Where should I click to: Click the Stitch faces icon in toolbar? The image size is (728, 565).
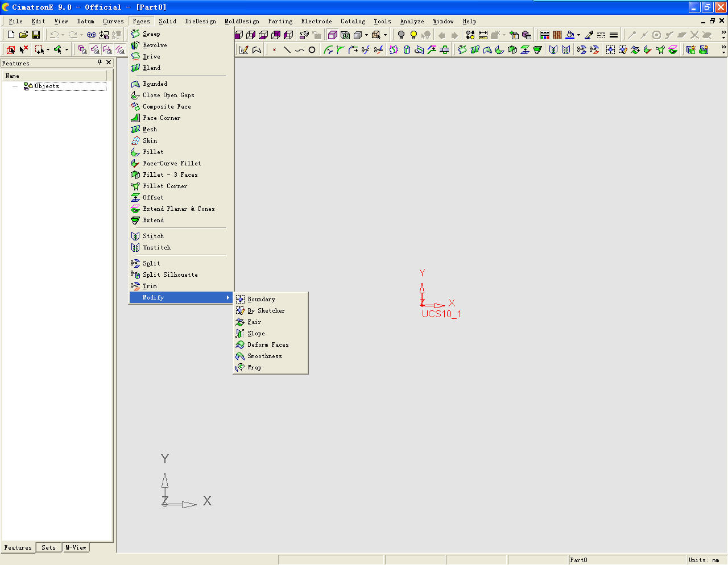pos(553,49)
